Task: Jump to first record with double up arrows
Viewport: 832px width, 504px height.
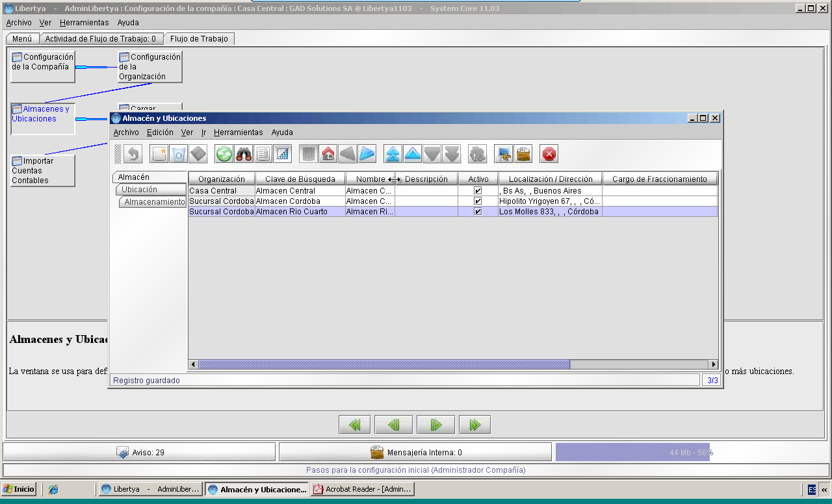Action: [393, 154]
